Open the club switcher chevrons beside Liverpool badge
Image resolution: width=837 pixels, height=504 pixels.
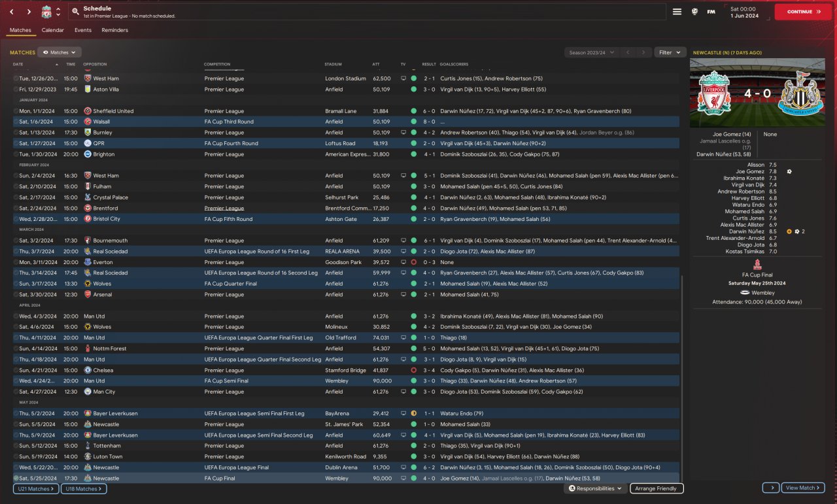58,12
